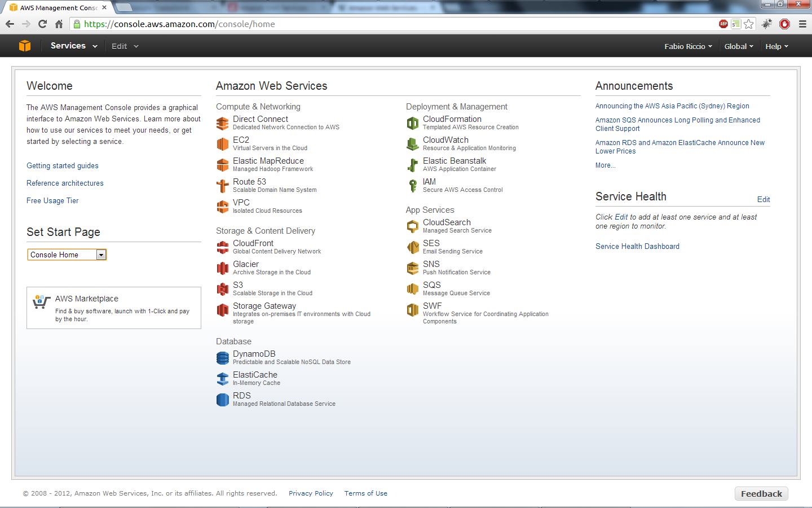This screenshot has height=508, width=812.
Task: Bookmark this page with the star icon
Action: click(x=748, y=24)
